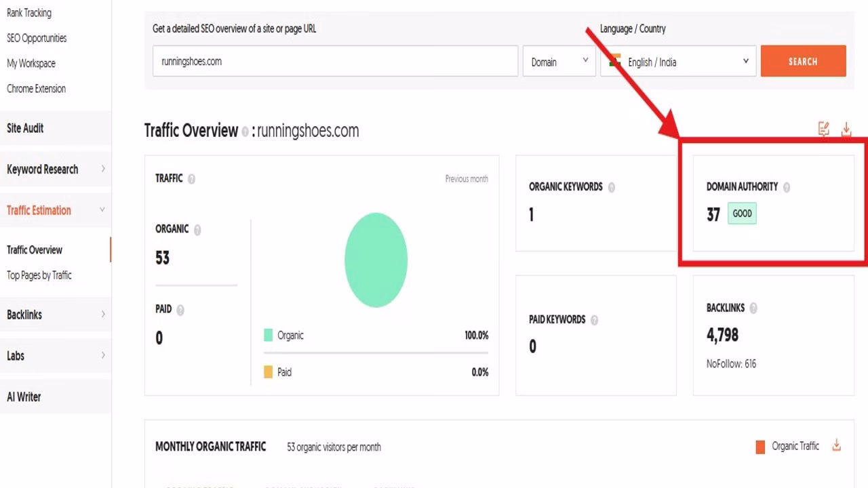The width and height of the screenshot is (868, 488).
Task: Click the orange Search button
Action: pyautogui.click(x=803, y=61)
